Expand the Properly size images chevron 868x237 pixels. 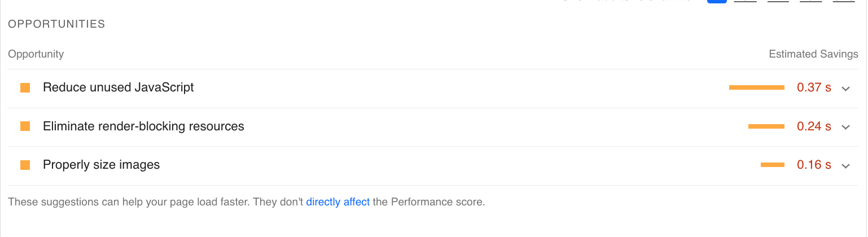tap(845, 166)
